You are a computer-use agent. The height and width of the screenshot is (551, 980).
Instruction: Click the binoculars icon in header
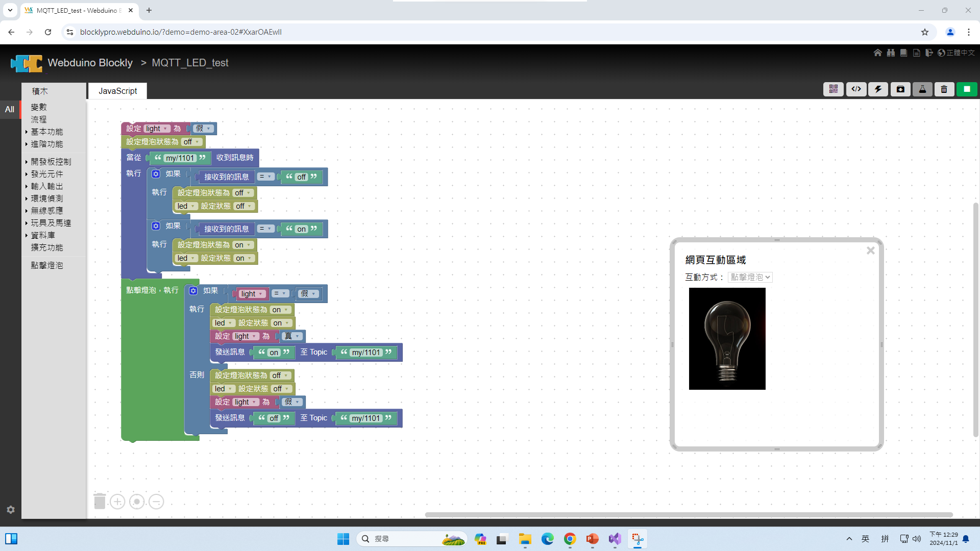click(x=891, y=53)
